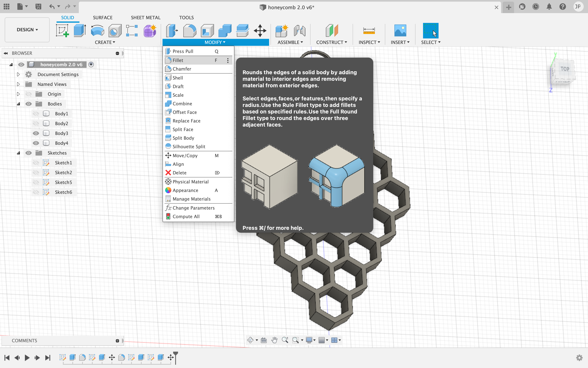Screen dimensions: 588x368
Task: Choose Chamfer from Modify menu
Action: click(x=198, y=69)
